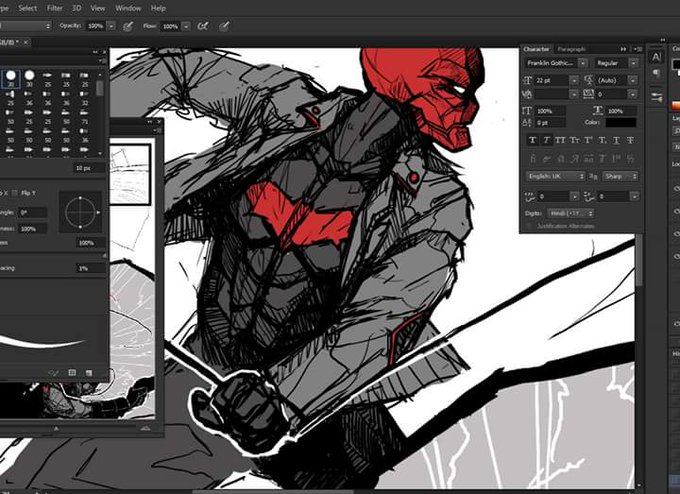
Task: Enable airbrush-style build-up icon
Action: pos(202,26)
